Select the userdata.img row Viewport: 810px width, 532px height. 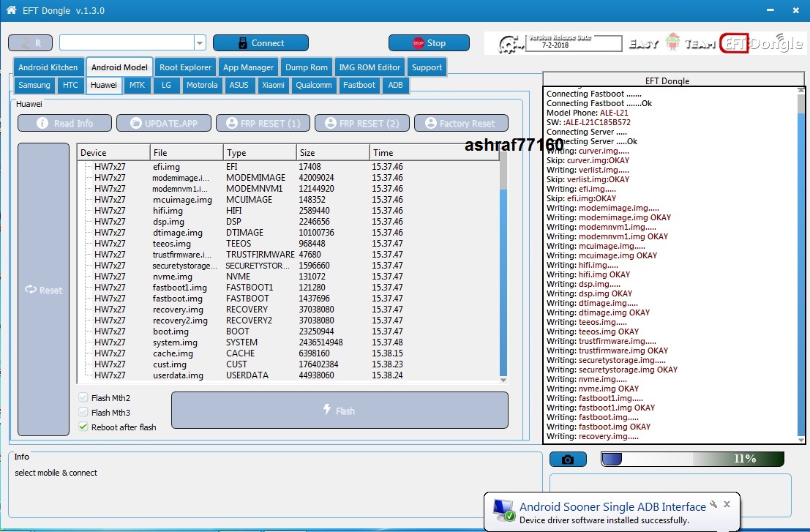pyautogui.click(x=289, y=375)
